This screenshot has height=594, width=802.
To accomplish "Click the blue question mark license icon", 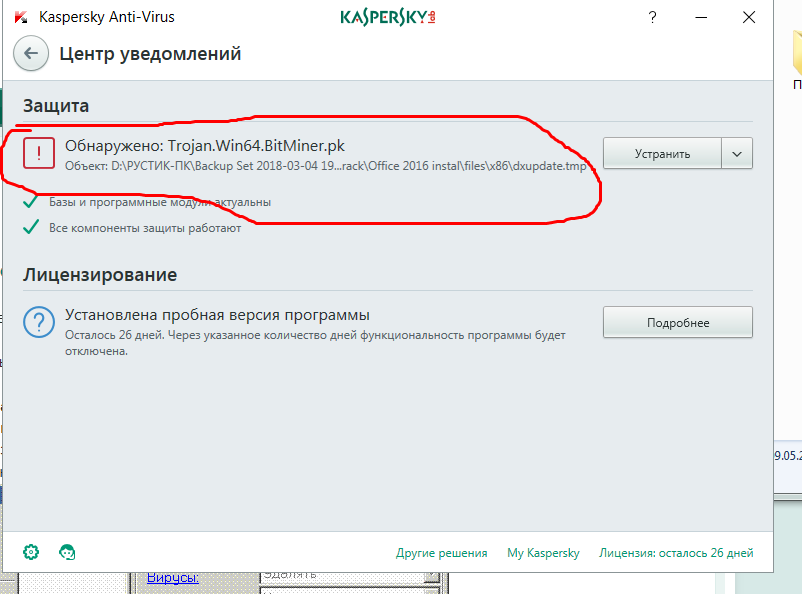I will click(x=39, y=322).
